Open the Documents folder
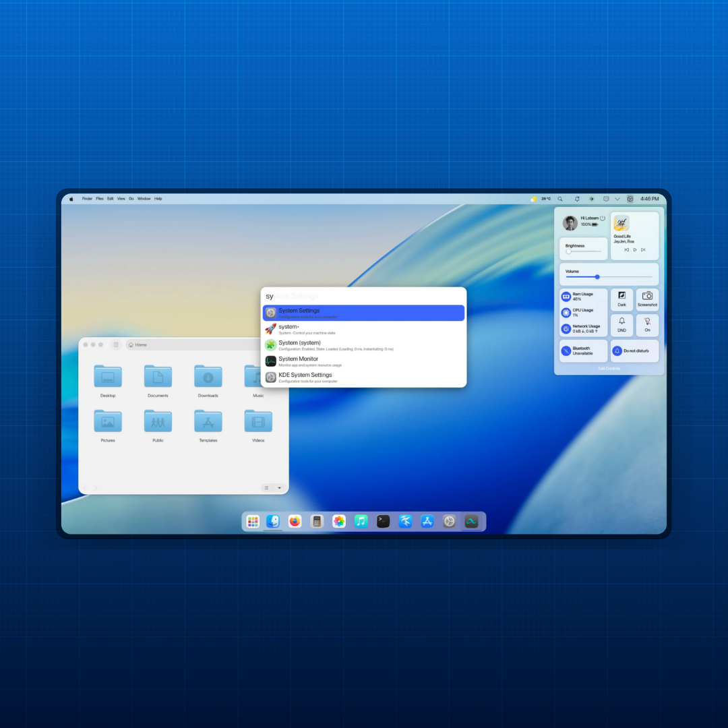The image size is (728, 728). (x=158, y=381)
